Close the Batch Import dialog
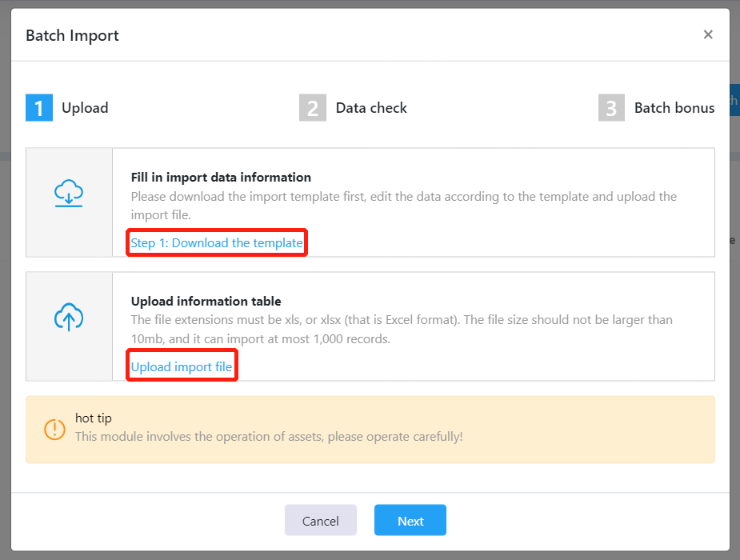The height and width of the screenshot is (560, 740). coord(707,34)
